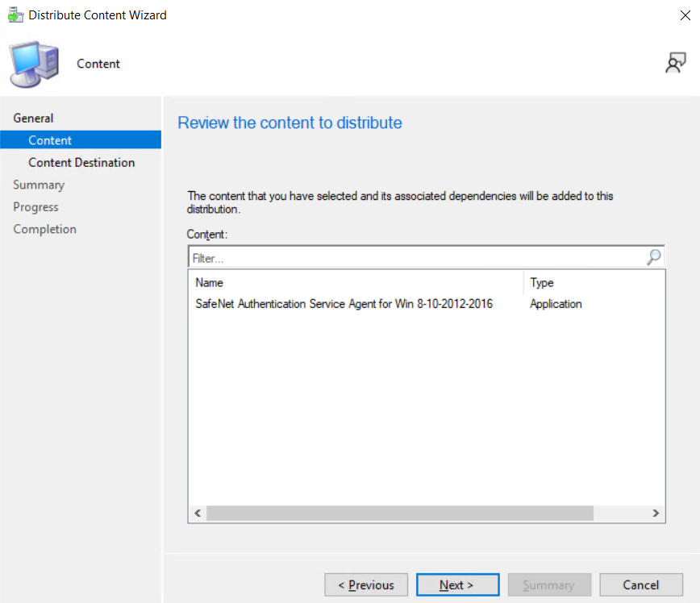700x603 pixels.
Task: Go back with the Previous button
Action: tap(366, 584)
